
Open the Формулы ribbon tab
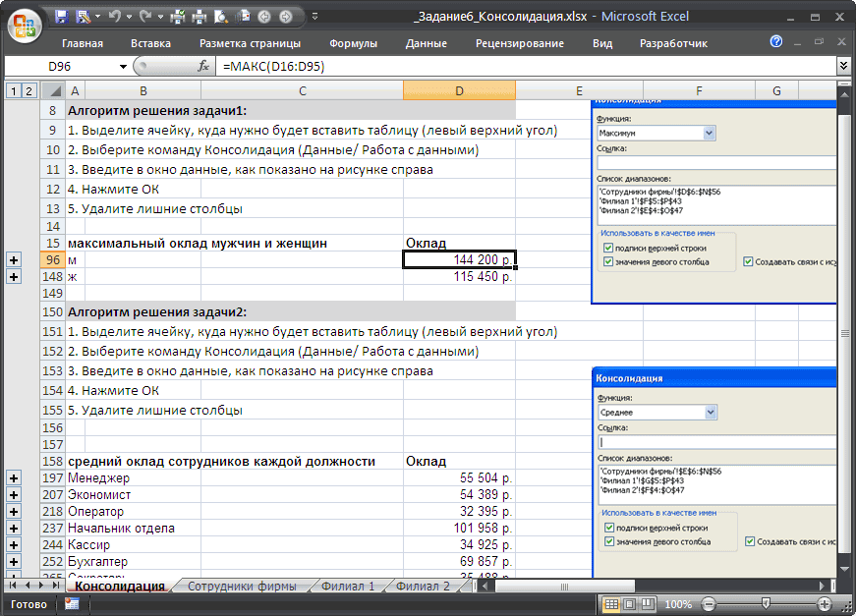(353, 43)
